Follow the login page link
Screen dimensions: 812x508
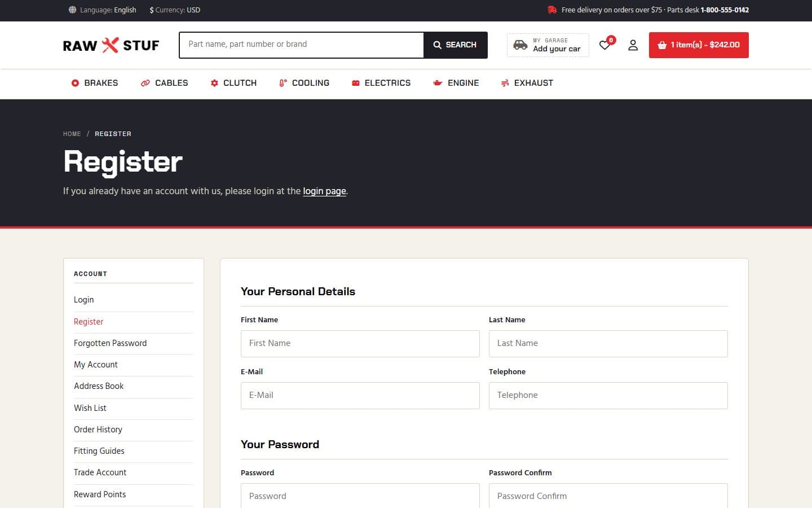pos(324,191)
